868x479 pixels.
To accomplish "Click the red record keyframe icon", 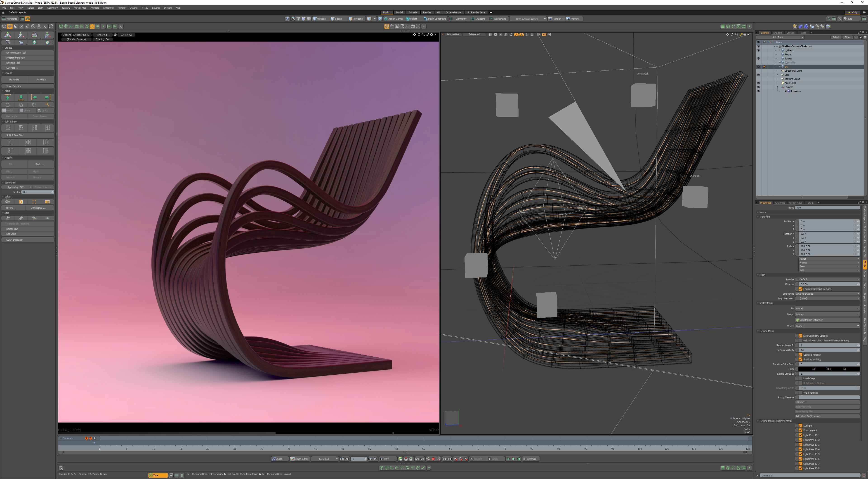I will (433, 459).
